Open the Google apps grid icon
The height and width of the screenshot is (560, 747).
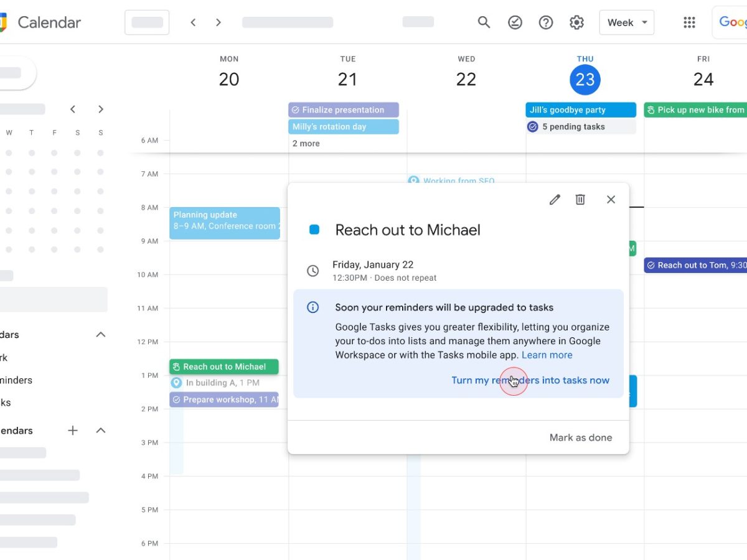pyautogui.click(x=689, y=22)
